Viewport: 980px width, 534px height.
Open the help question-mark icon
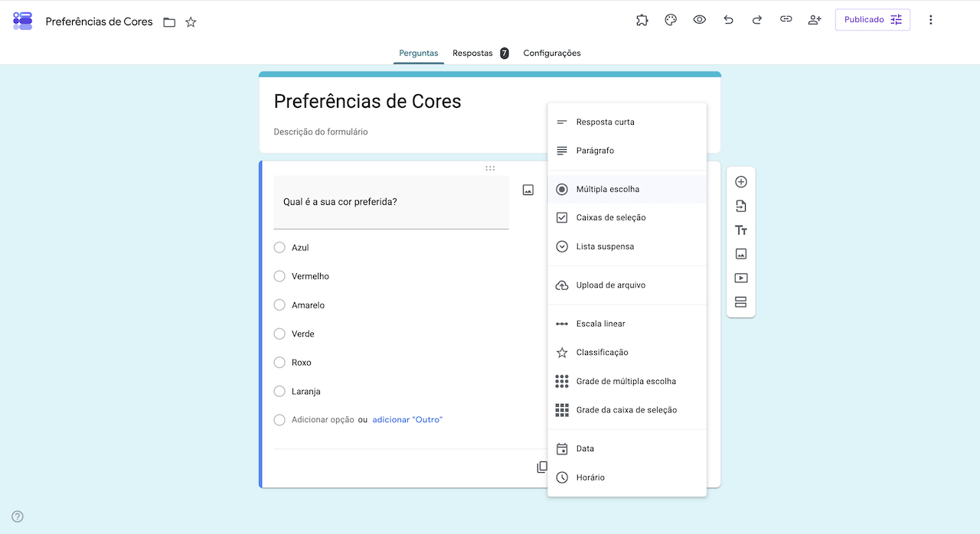pyautogui.click(x=18, y=516)
